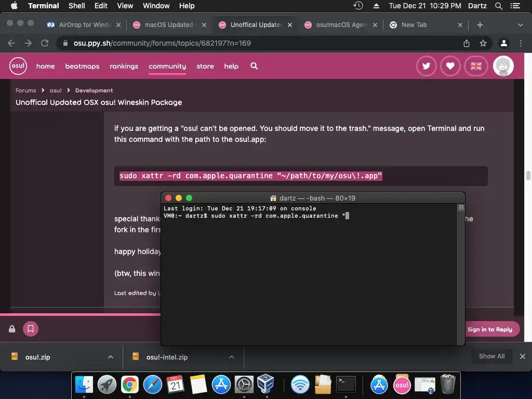The width and height of the screenshot is (532, 399).
Task: Open downloaded osu!-intel.zip file
Action: tap(167, 357)
